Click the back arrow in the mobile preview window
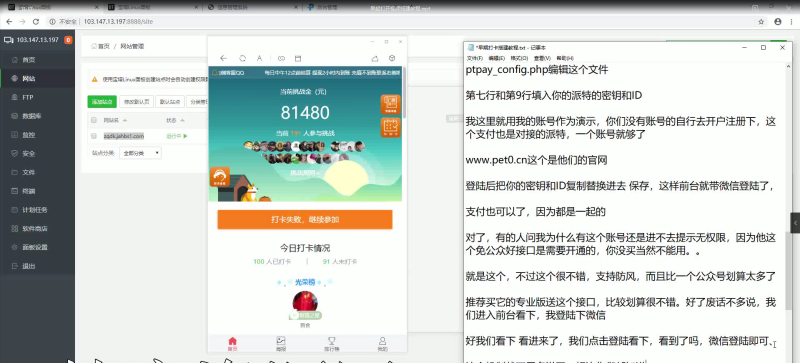This screenshot has width=800, height=363. 223,58
